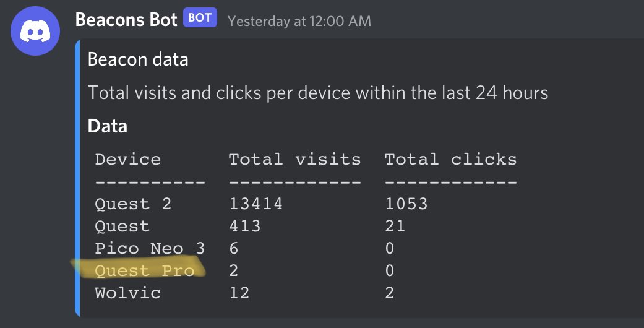Click the 1053 clicks value

406,204
